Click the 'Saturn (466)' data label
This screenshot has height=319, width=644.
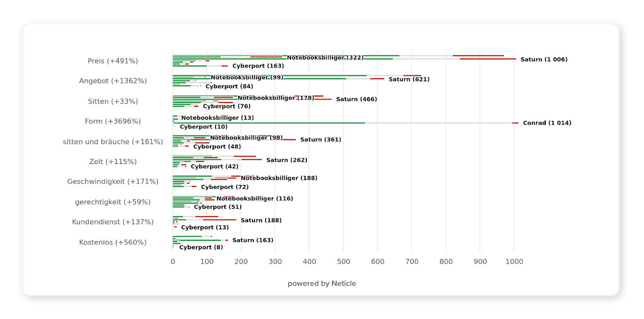pyautogui.click(x=356, y=99)
